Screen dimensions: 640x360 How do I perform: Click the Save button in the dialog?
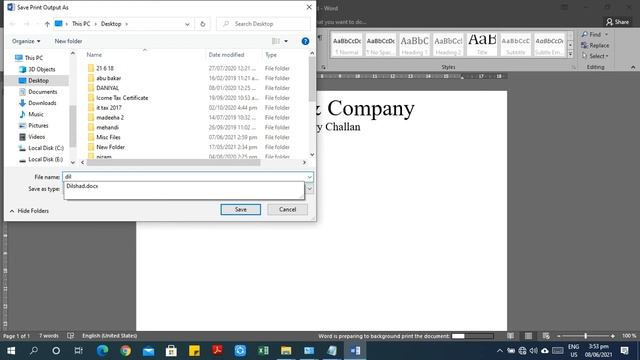click(240, 209)
